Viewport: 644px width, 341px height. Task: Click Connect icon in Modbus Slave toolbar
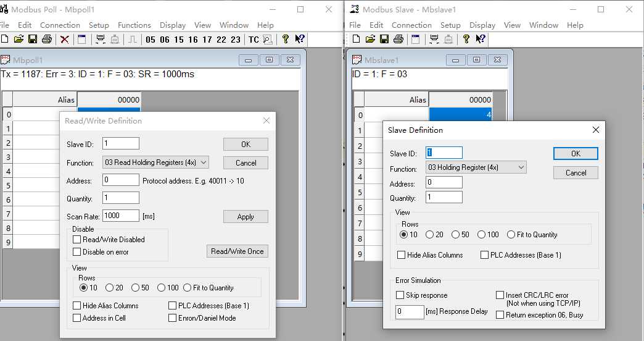pos(434,39)
